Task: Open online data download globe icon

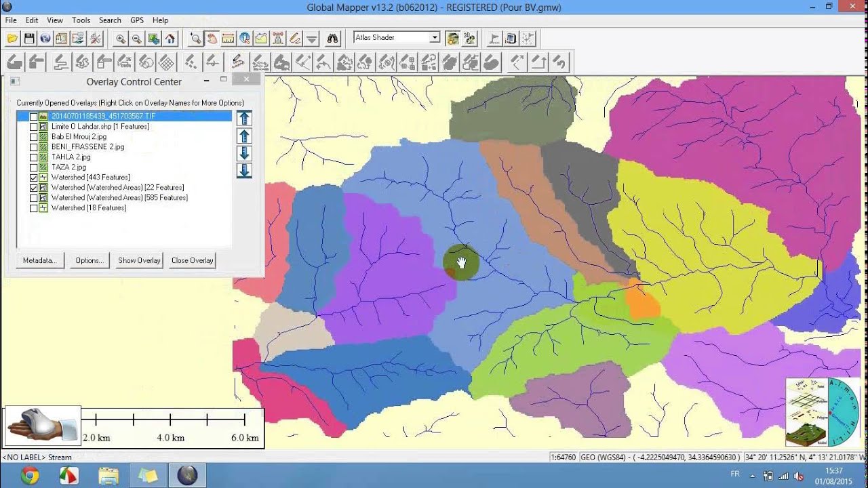Action: click(45, 39)
